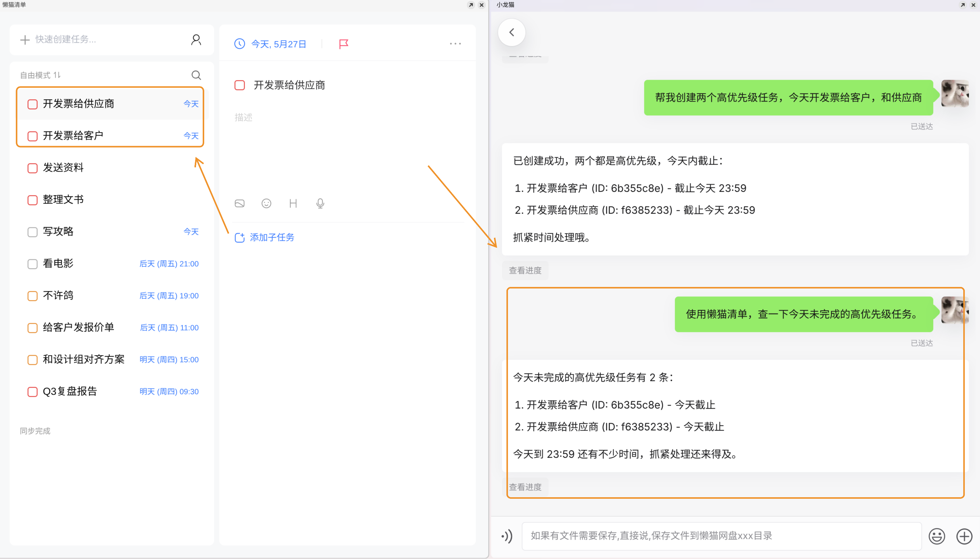
Task: Click 添加子任务 link
Action: [x=272, y=238]
